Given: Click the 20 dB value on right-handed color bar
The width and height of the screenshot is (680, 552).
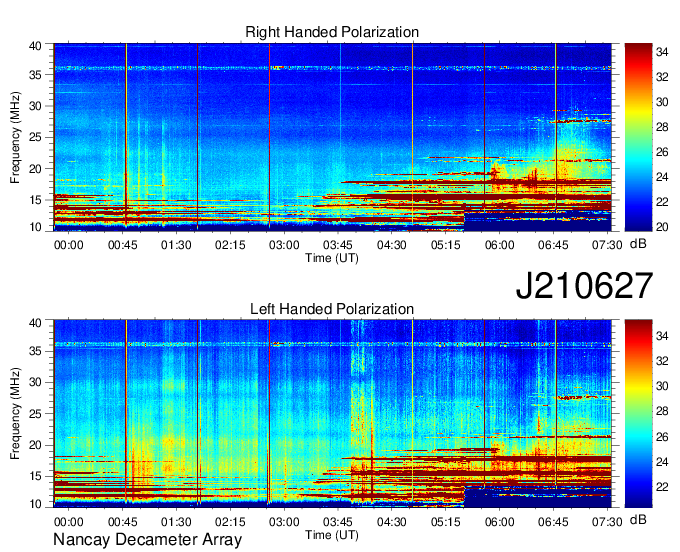Looking at the screenshot, I should tap(662, 227).
